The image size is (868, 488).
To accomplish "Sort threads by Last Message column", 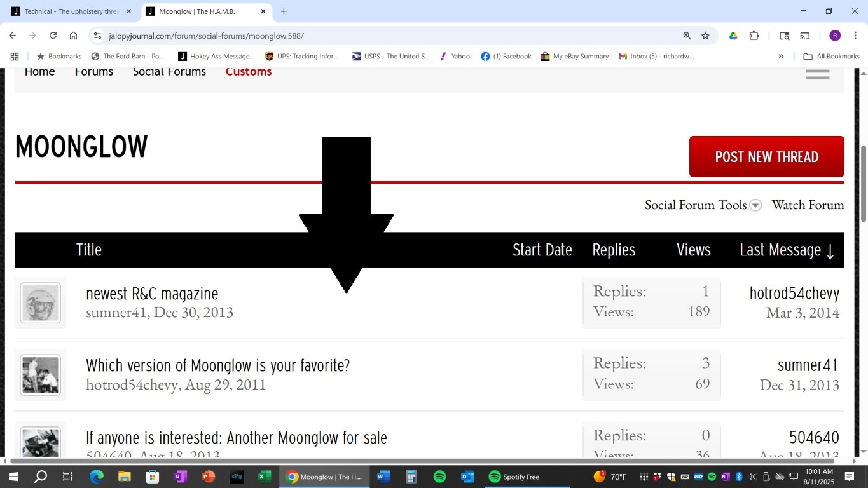I will [787, 250].
